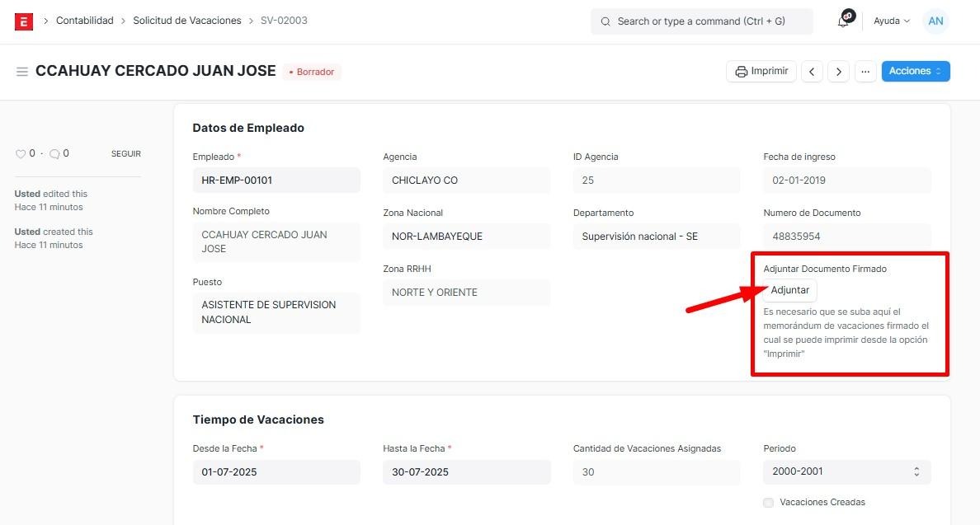Open the Periodo 2000-2001 select box
This screenshot has height=525, width=980.
pos(846,472)
